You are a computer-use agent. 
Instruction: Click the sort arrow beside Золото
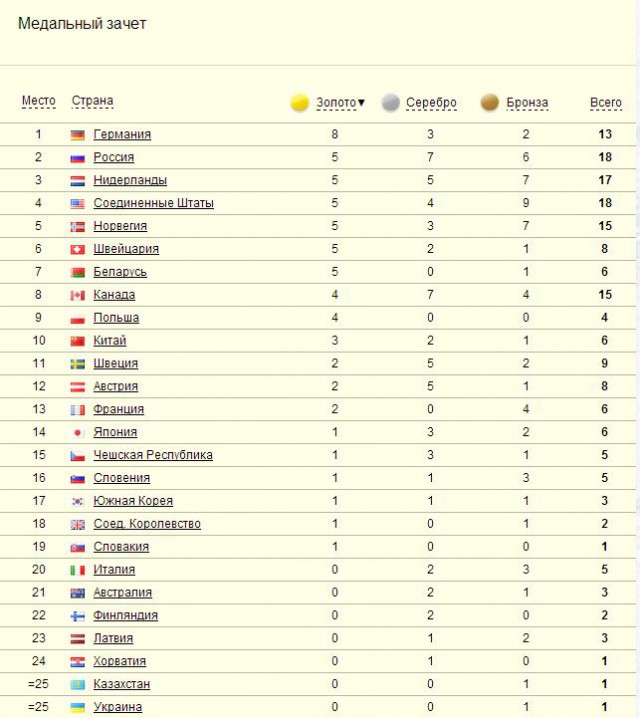(x=361, y=103)
